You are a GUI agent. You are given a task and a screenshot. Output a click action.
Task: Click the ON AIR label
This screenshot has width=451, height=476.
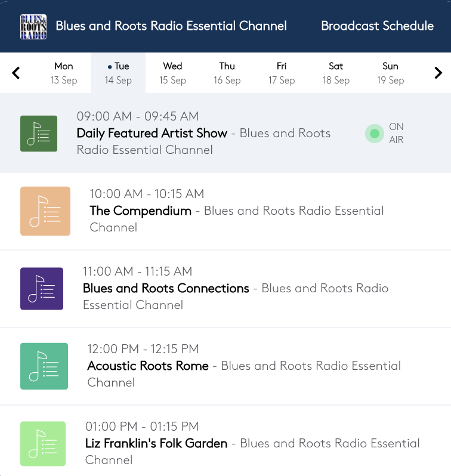pos(396,133)
